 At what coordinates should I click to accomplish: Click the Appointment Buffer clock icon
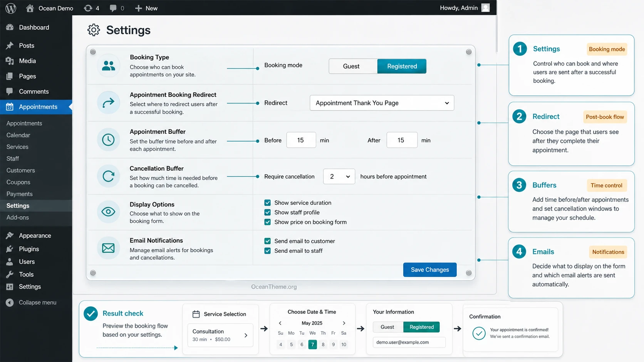point(108,140)
